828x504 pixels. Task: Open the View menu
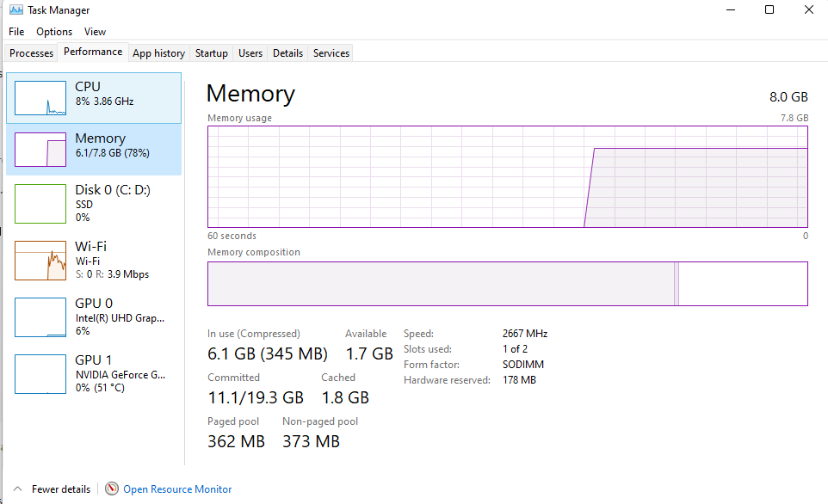tap(95, 32)
